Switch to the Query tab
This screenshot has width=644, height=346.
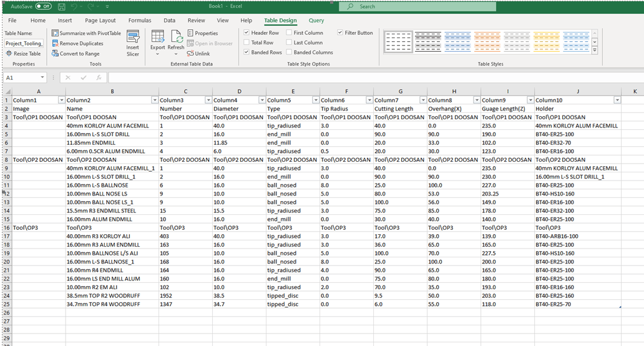click(316, 21)
